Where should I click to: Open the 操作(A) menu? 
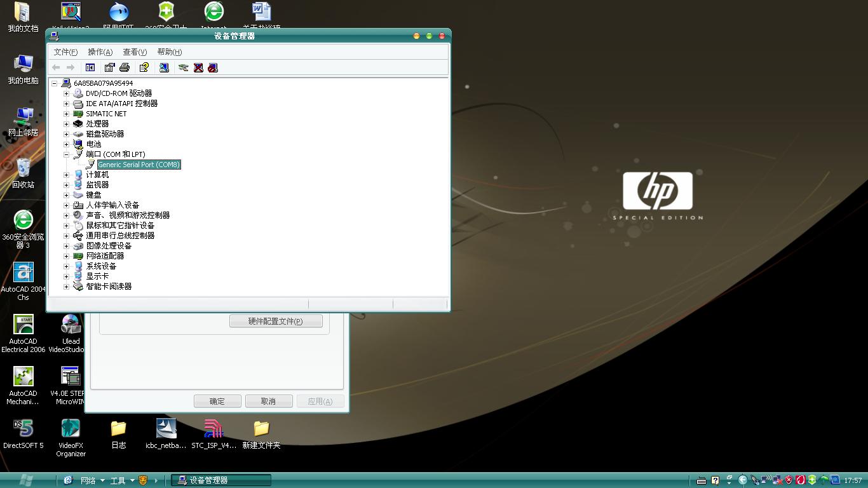100,52
